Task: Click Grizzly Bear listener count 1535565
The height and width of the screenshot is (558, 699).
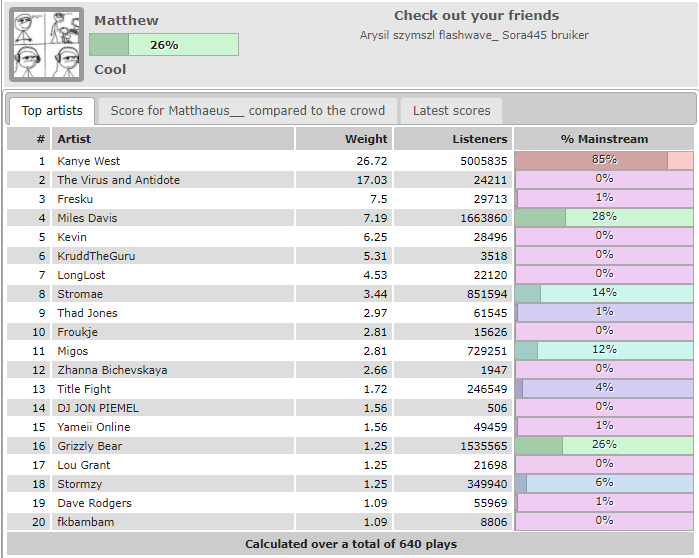Action: pos(484,446)
